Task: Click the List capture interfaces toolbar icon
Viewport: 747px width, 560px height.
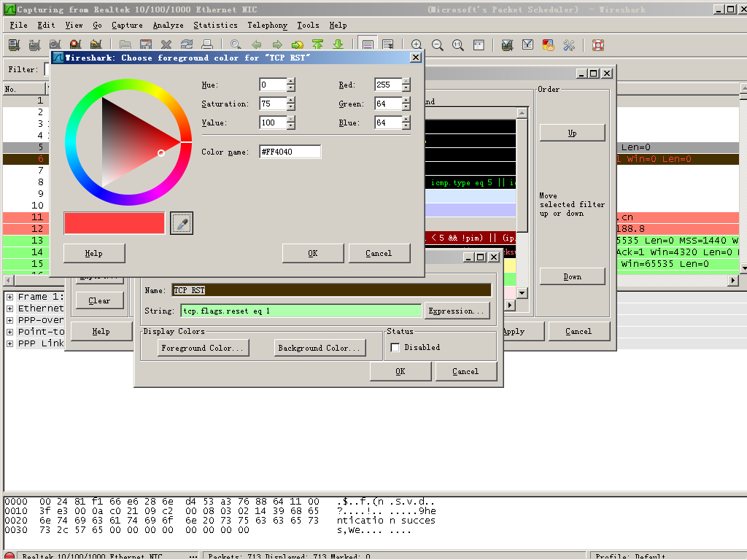Action: (15, 44)
